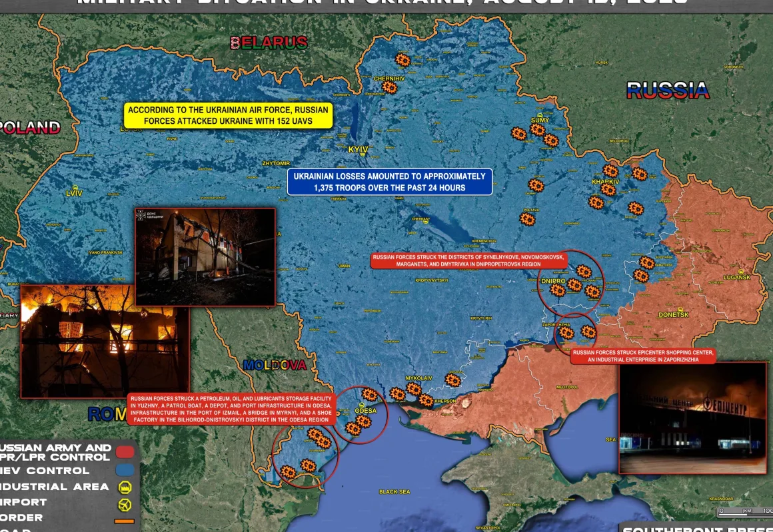The width and height of the screenshot is (773, 532).
Task: Click the POLAND country label
Action: click(x=29, y=128)
